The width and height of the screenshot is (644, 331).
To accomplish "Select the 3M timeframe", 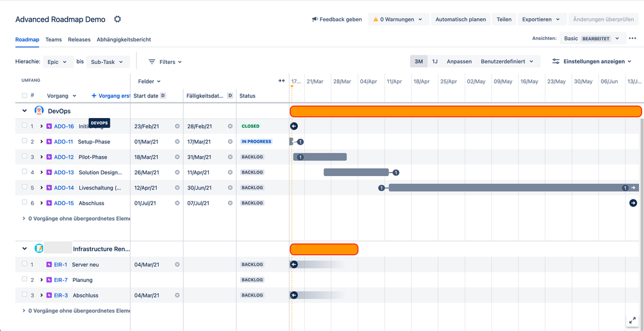I will pos(418,61).
